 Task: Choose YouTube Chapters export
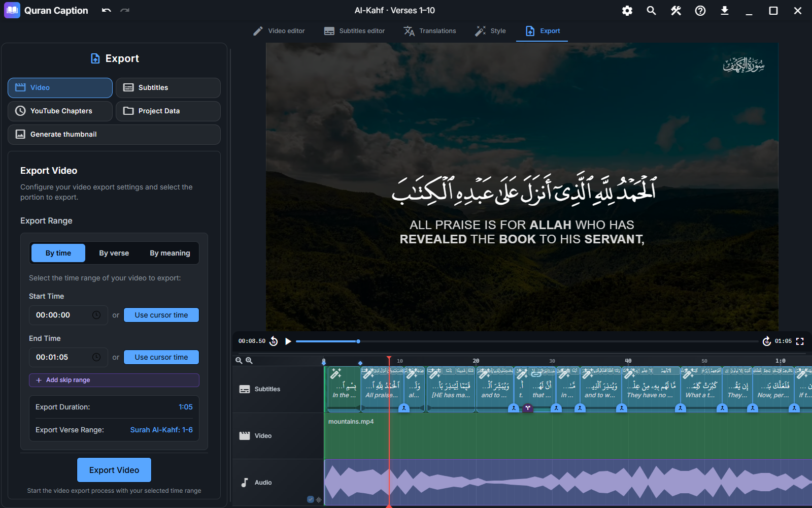point(60,111)
